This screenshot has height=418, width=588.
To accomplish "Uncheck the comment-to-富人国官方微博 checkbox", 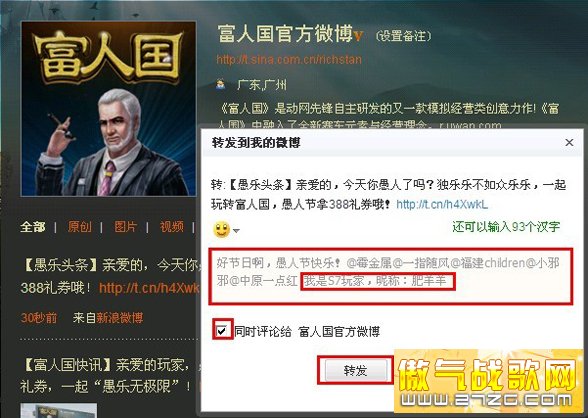I will [222, 331].
